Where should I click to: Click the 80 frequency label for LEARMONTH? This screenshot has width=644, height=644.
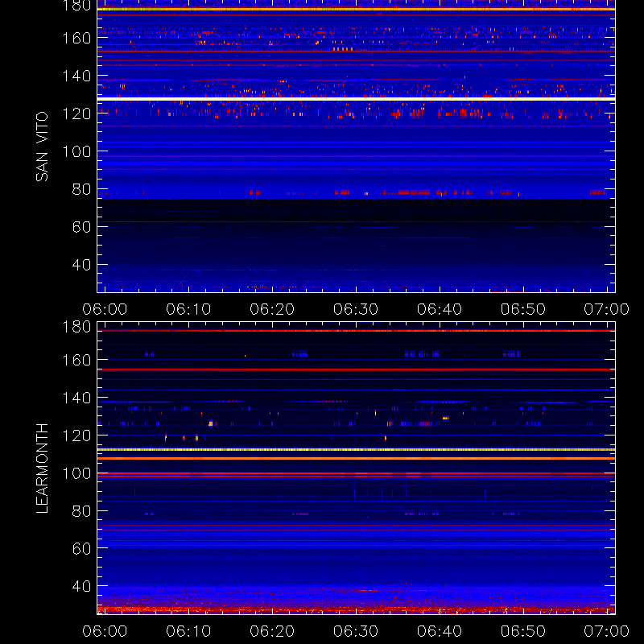tap(81, 511)
